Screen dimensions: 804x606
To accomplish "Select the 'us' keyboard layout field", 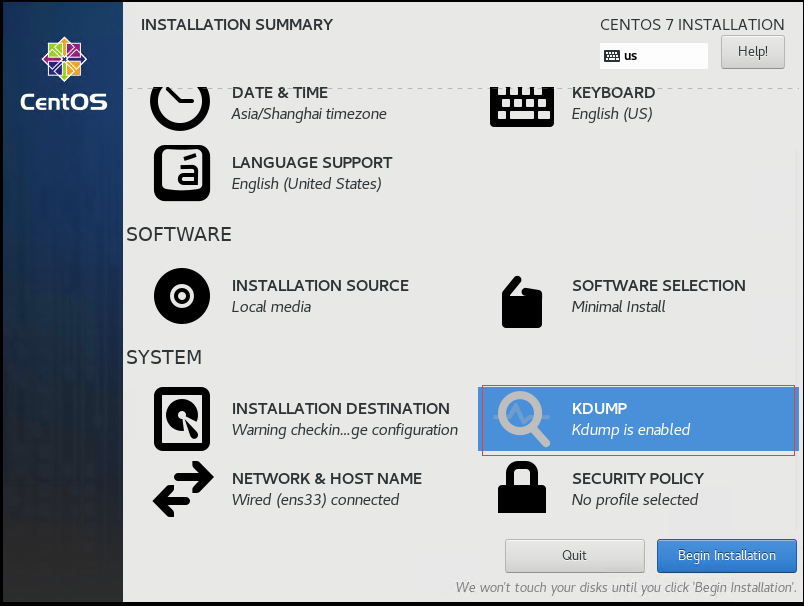I will (x=654, y=56).
